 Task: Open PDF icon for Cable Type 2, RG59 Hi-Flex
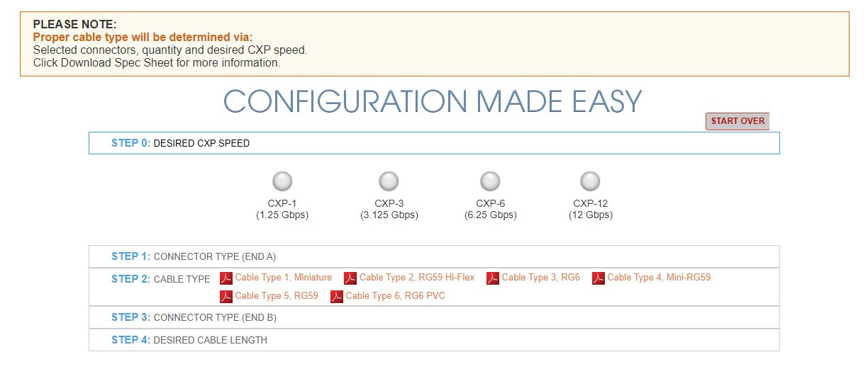pos(350,278)
